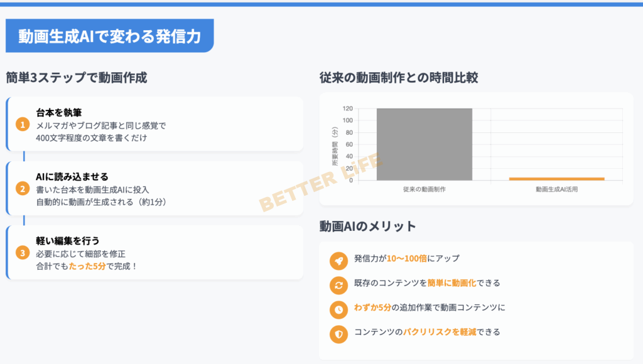Click the orange step 1 number badge
The width and height of the screenshot is (643, 364).
[x=23, y=124]
